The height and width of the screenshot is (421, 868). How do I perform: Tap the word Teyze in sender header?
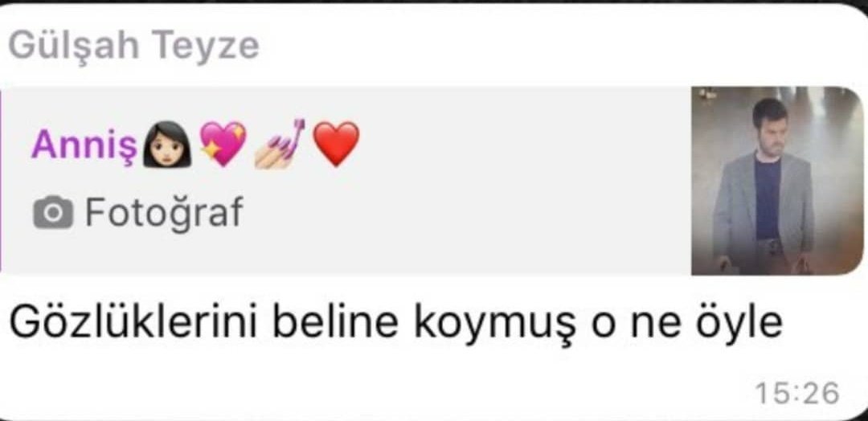point(206,46)
